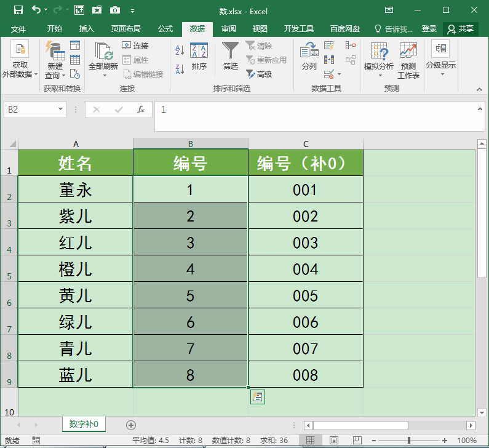Select the 数字补0 sheet tab

pos(84,424)
